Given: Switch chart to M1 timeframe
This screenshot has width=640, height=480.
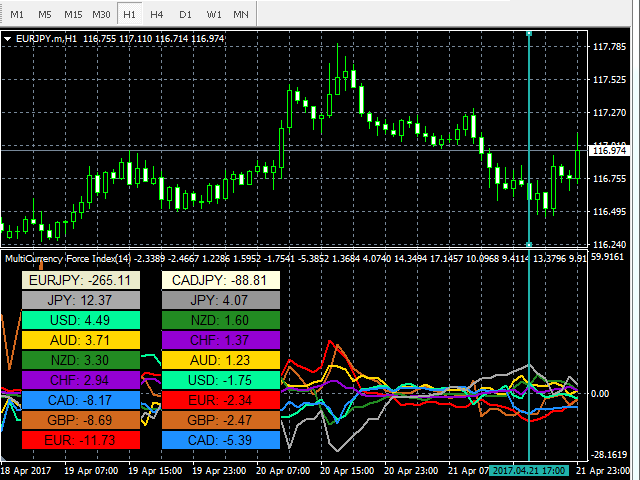Looking at the screenshot, I should click(17, 14).
